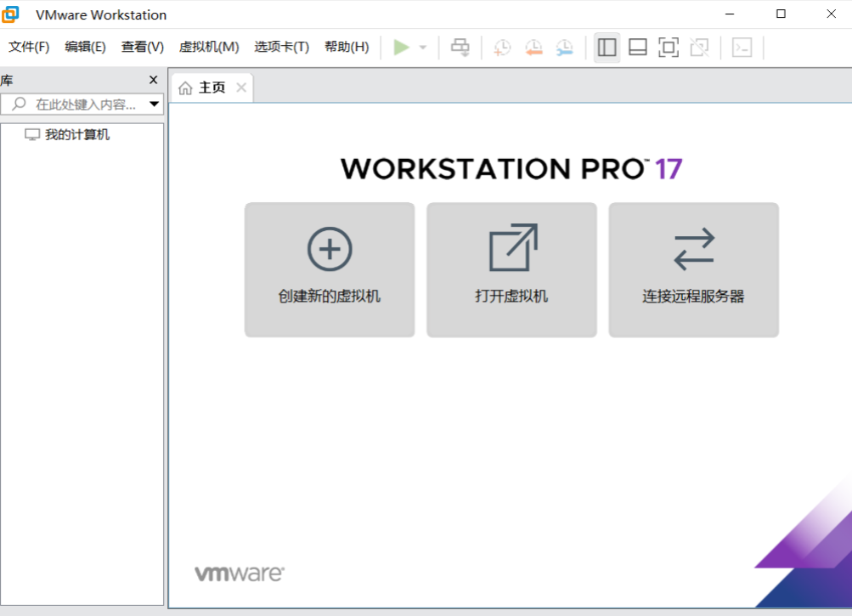Open the snapshot manager icon

coord(565,48)
